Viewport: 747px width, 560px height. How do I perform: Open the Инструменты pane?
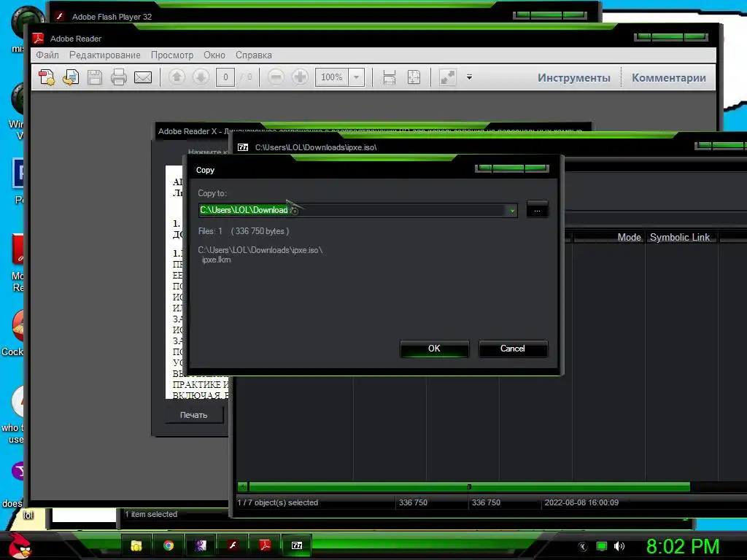573,77
